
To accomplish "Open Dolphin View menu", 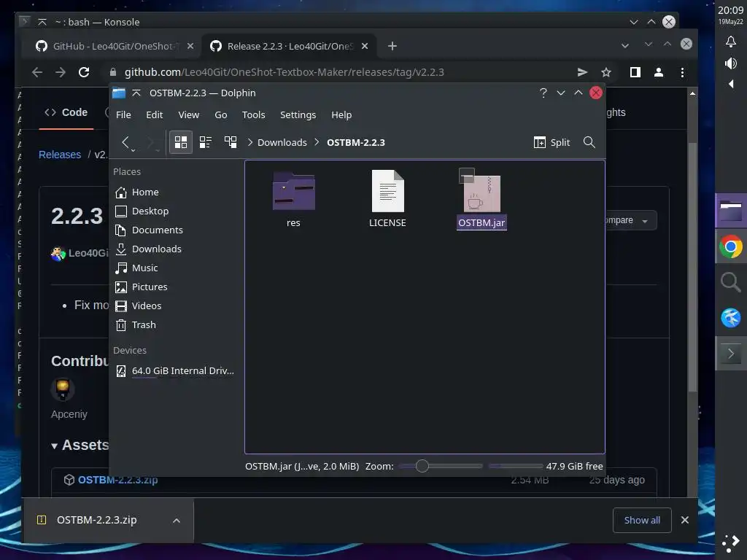I will pos(189,114).
